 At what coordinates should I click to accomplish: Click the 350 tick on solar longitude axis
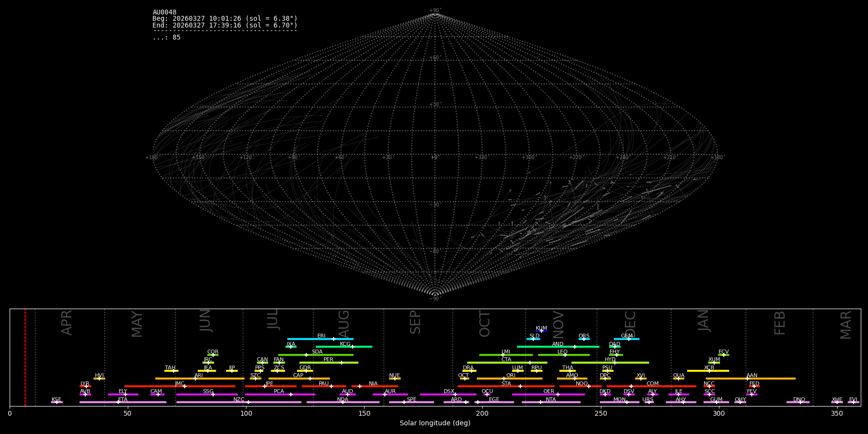coord(837,413)
